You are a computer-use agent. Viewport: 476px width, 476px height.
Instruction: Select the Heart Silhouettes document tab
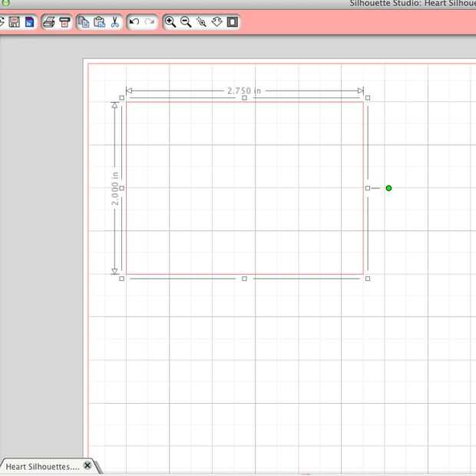point(43,466)
